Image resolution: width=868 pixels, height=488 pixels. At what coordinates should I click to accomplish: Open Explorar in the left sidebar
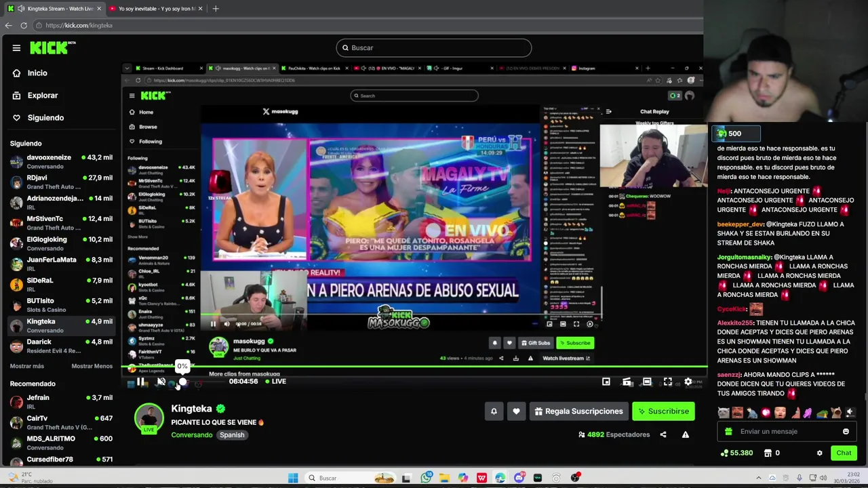coord(42,96)
